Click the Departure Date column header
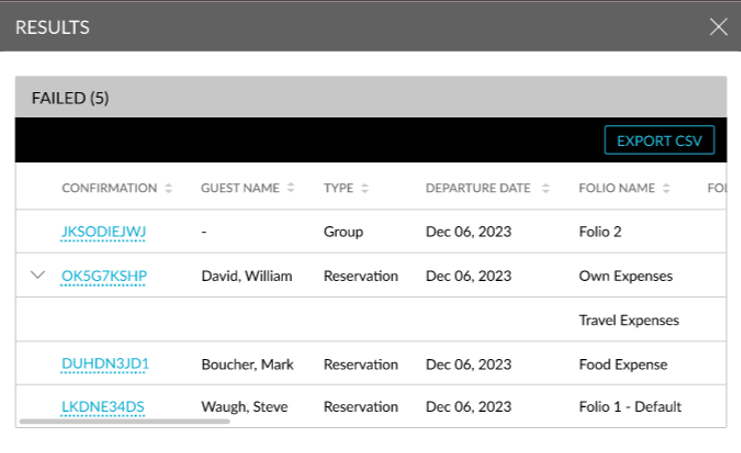 [478, 188]
